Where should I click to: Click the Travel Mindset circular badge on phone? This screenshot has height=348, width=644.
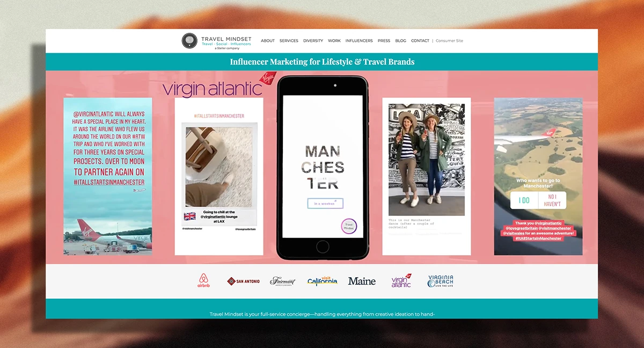[349, 226]
